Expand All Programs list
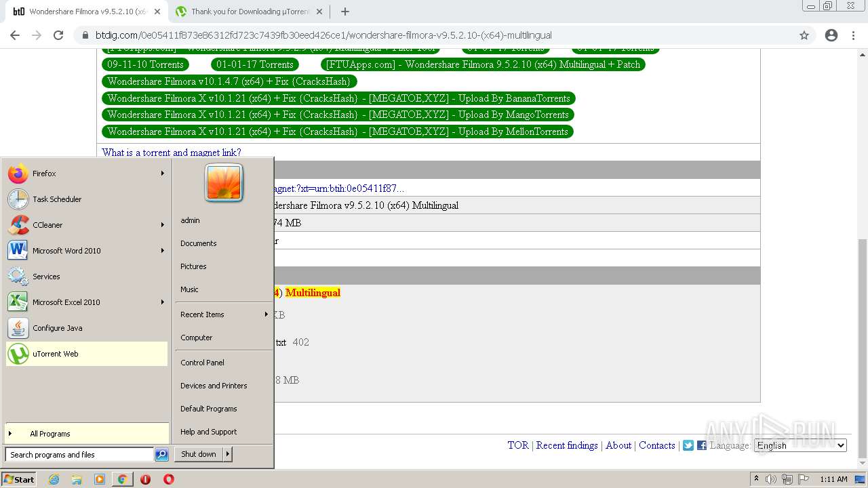868x488 pixels. click(87, 434)
